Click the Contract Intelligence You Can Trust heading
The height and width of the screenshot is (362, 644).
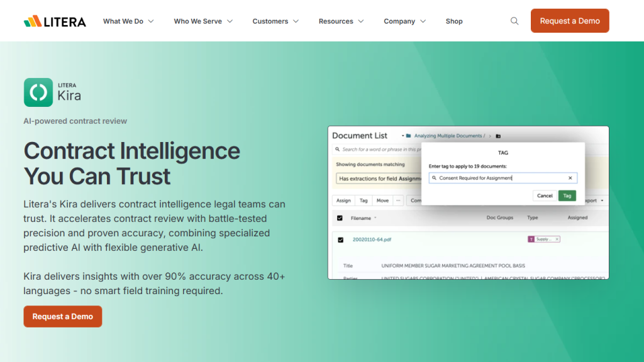coord(132,163)
